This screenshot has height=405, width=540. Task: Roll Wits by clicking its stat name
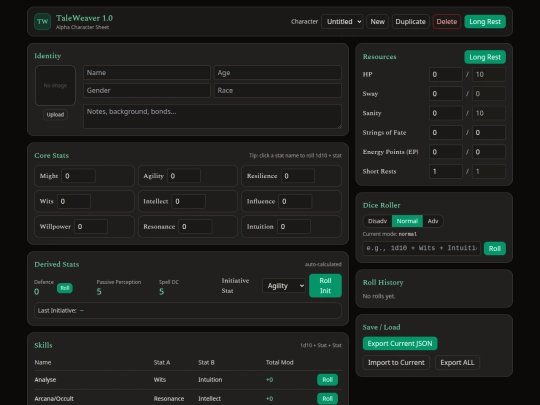coord(46,201)
